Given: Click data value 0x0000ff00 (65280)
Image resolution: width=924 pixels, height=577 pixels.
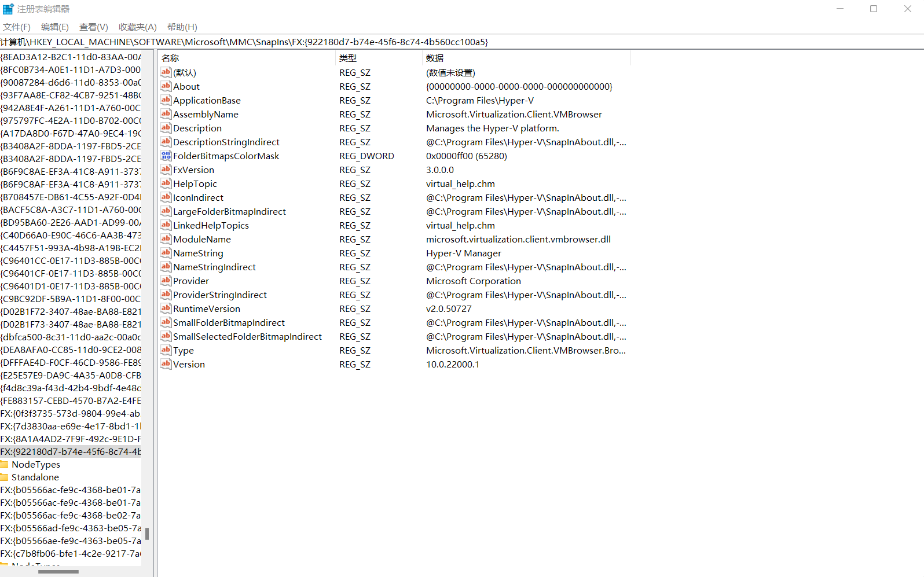Looking at the screenshot, I should pyautogui.click(x=467, y=156).
